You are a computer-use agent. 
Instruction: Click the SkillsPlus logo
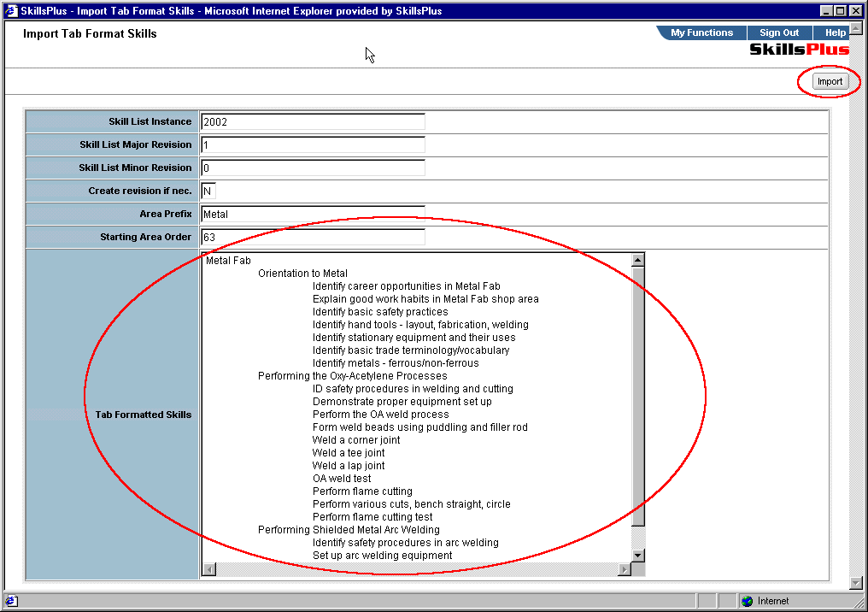point(799,50)
